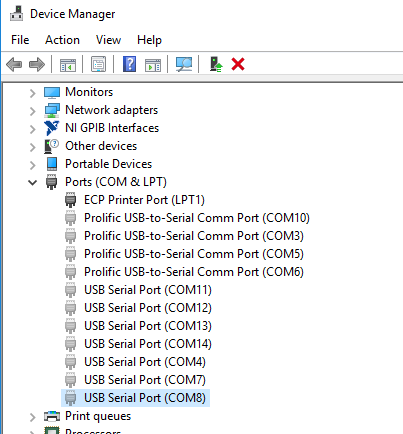
Task: Click port icon beside Prolific COM3
Action: [70, 236]
